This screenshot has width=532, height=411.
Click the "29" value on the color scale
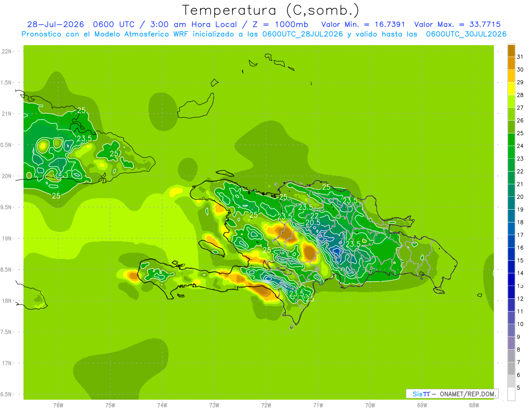(520, 82)
